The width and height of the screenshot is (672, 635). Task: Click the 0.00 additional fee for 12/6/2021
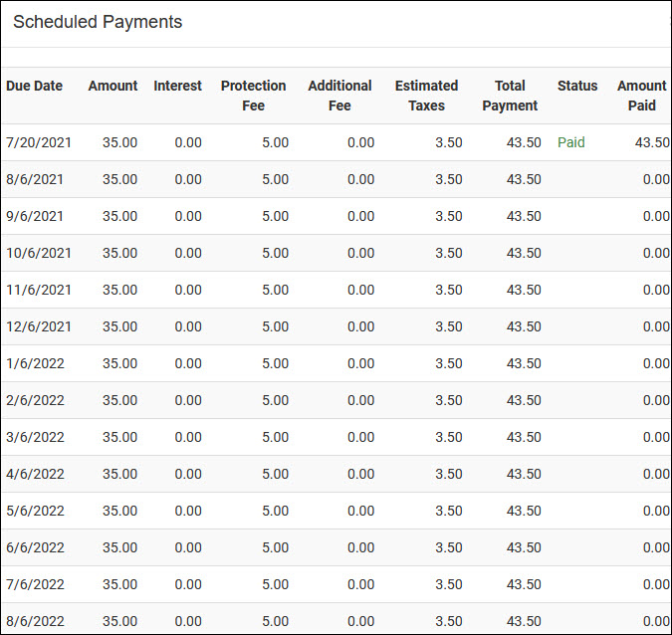click(360, 326)
